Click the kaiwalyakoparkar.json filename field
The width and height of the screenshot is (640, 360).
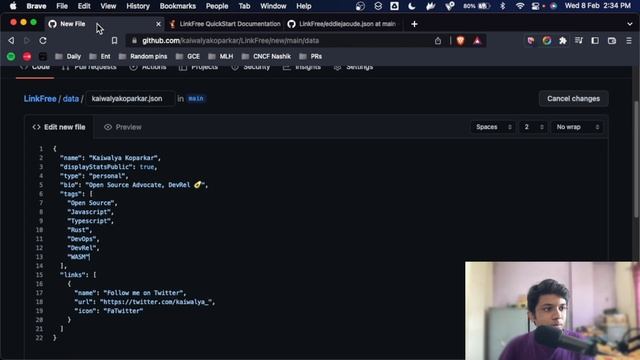(130, 99)
